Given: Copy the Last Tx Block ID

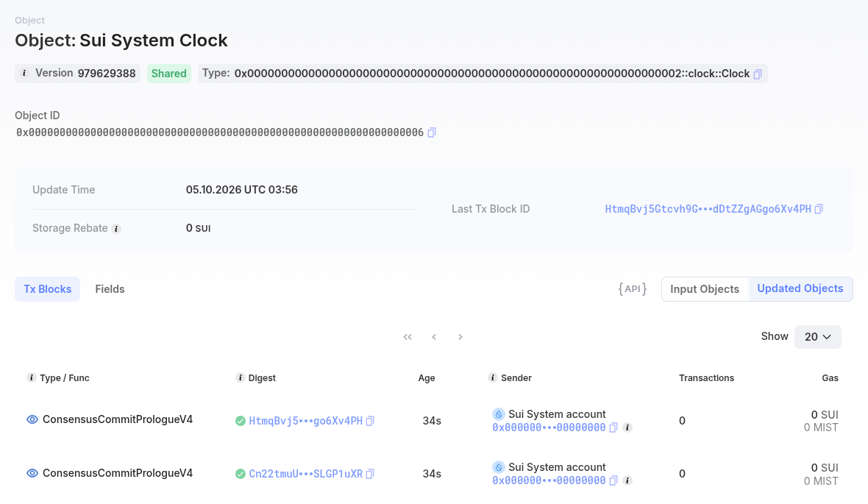Looking at the screenshot, I should (819, 209).
